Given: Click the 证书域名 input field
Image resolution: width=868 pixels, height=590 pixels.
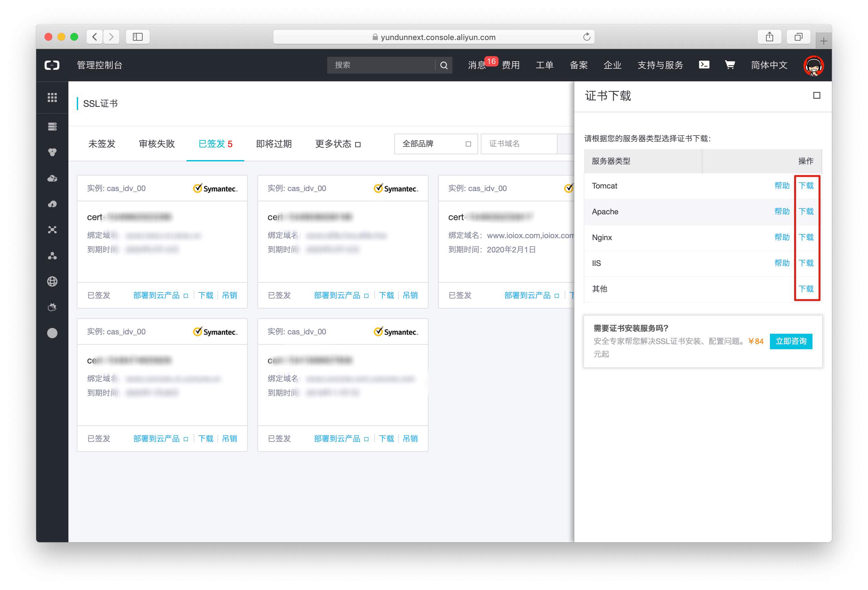Looking at the screenshot, I should pyautogui.click(x=519, y=144).
